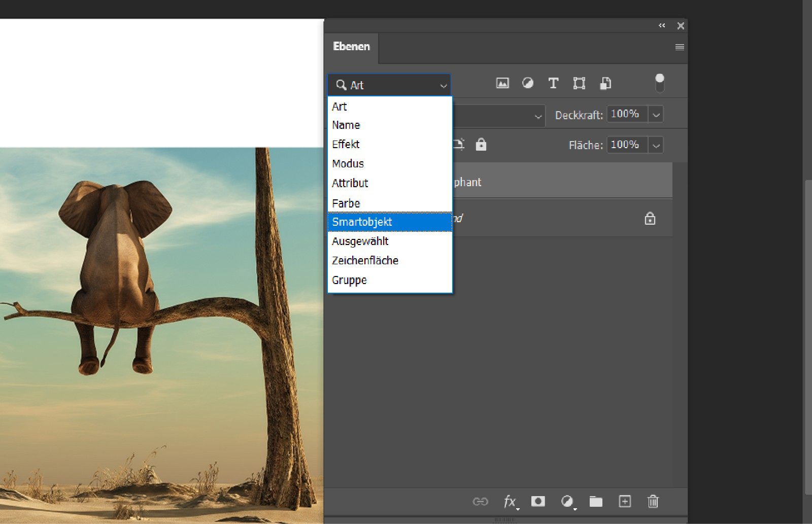The width and height of the screenshot is (812, 524).
Task: Delete layer with trash icon
Action: tap(653, 502)
